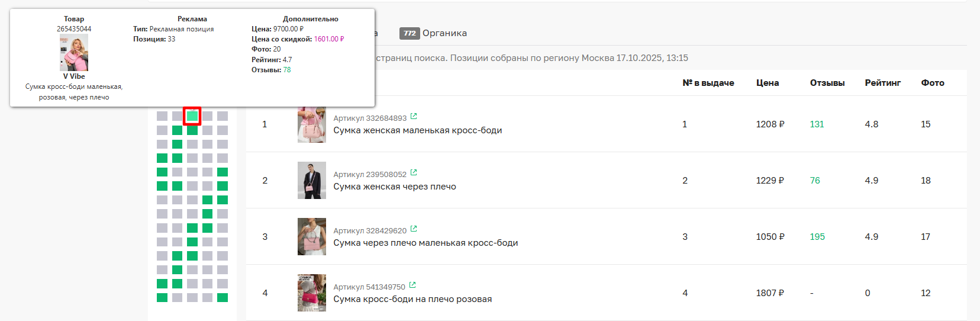Click photo count 18
The image size is (980, 321).
pyautogui.click(x=926, y=181)
